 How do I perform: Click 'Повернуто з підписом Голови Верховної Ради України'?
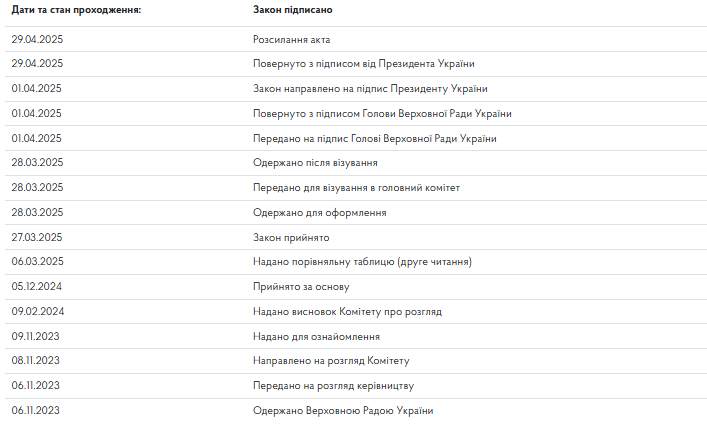click(383, 114)
